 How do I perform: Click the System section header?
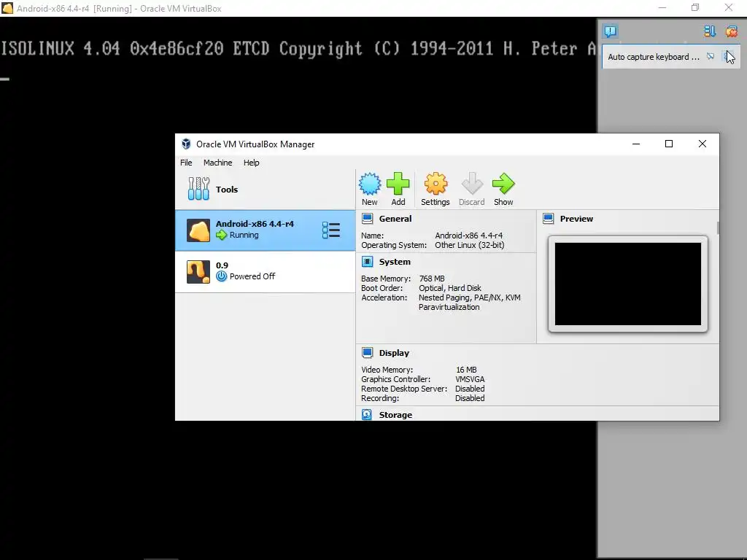(x=395, y=262)
